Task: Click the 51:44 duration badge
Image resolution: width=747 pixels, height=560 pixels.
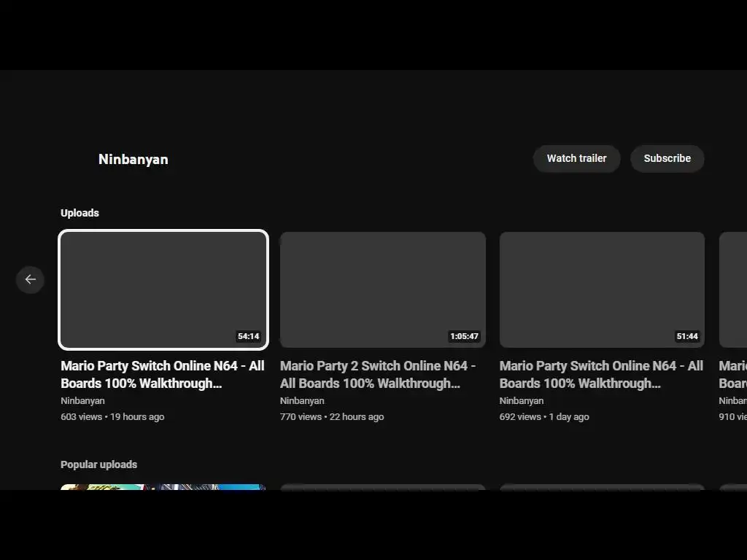Action: (x=687, y=336)
